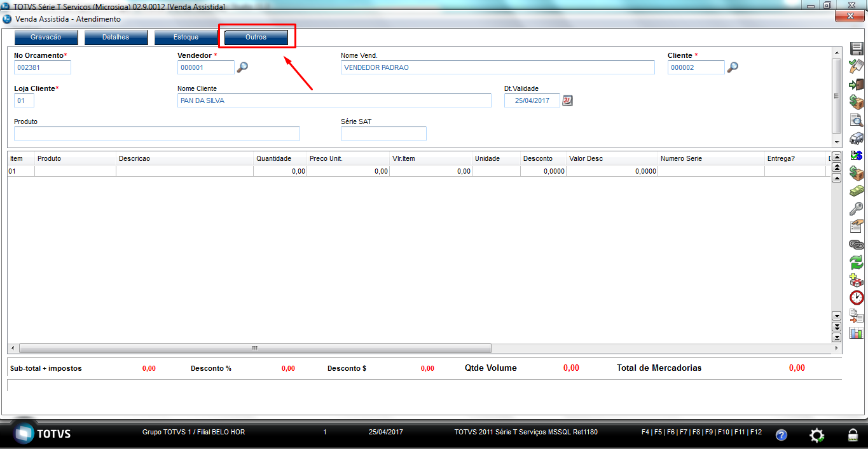Open the Vendedor magnifier lookup

point(242,67)
